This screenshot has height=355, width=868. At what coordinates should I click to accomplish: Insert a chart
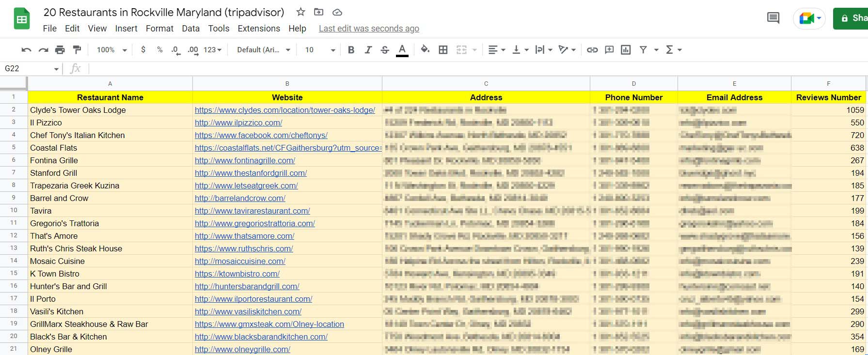(626, 49)
